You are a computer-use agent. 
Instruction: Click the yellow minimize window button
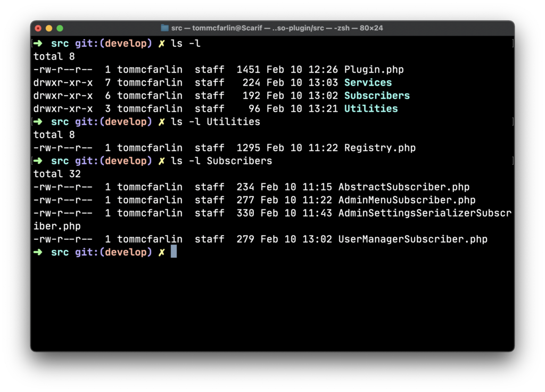coord(49,28)
